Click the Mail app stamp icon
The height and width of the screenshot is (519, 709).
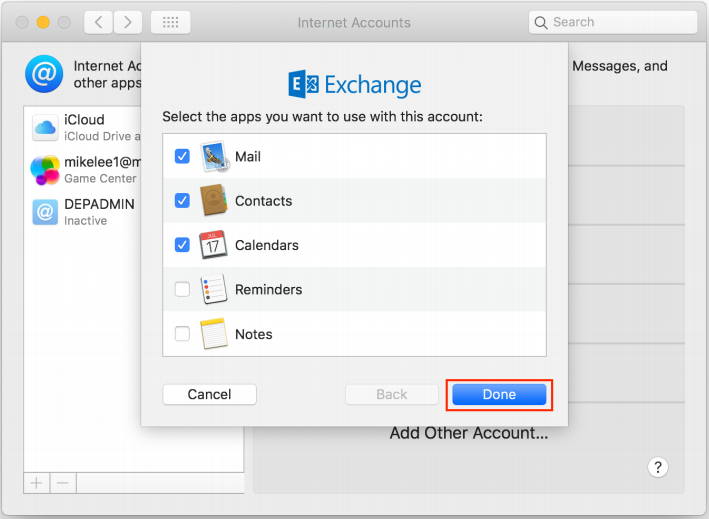pyautogui.click(x=214, y=156)
